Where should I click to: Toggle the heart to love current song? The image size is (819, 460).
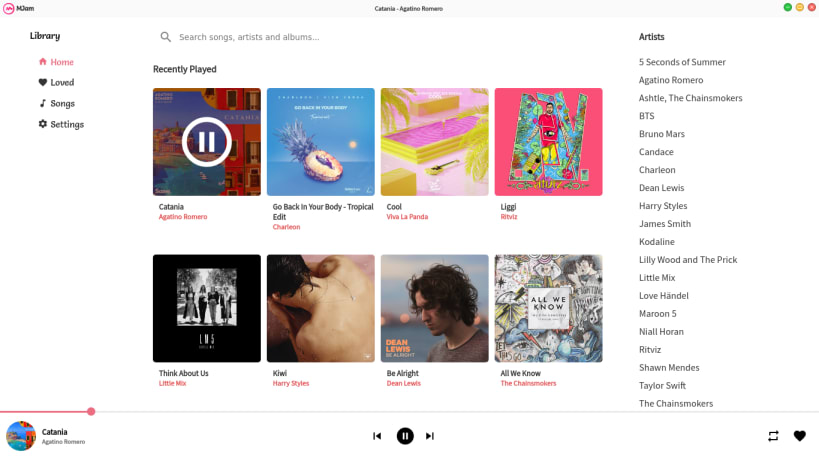[x=800, y=436]
